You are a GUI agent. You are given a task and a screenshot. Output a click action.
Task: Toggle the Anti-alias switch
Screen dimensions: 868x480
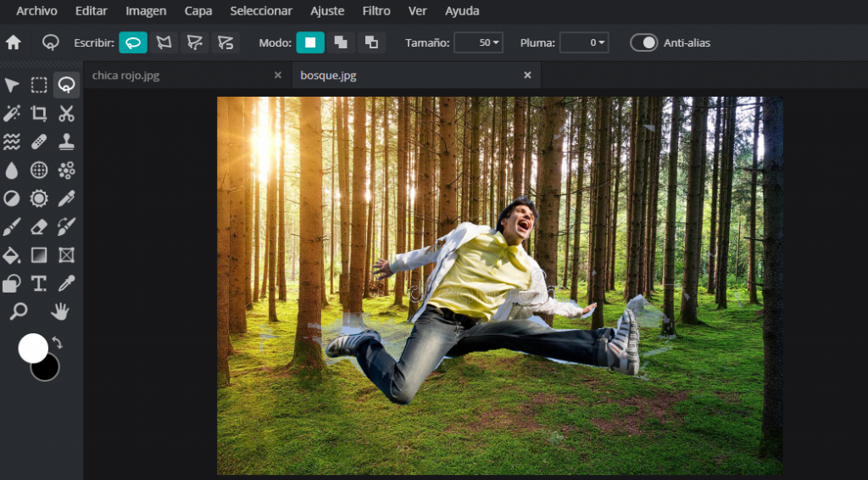pos(644,42)
